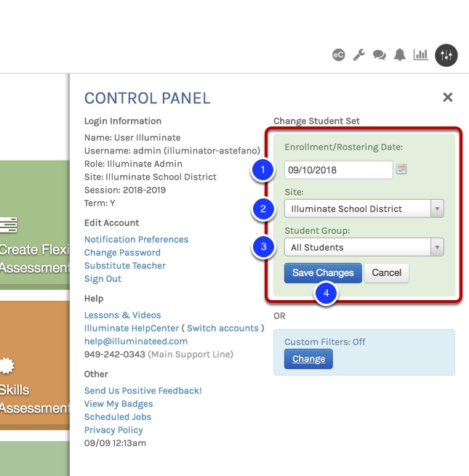Close the Control Panel with X
469x476 pixels.
pyautogui.click(x=448, y=97)
